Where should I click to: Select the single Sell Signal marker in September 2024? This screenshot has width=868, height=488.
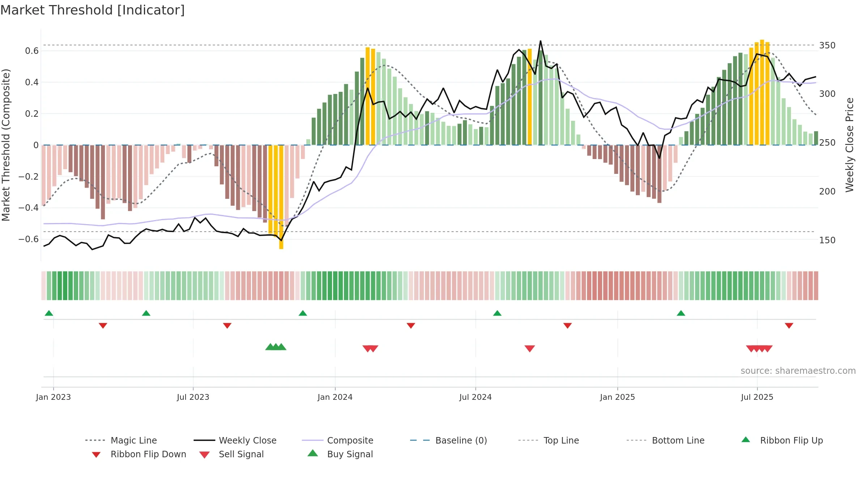pyautogui.click(x=530, y=348)
